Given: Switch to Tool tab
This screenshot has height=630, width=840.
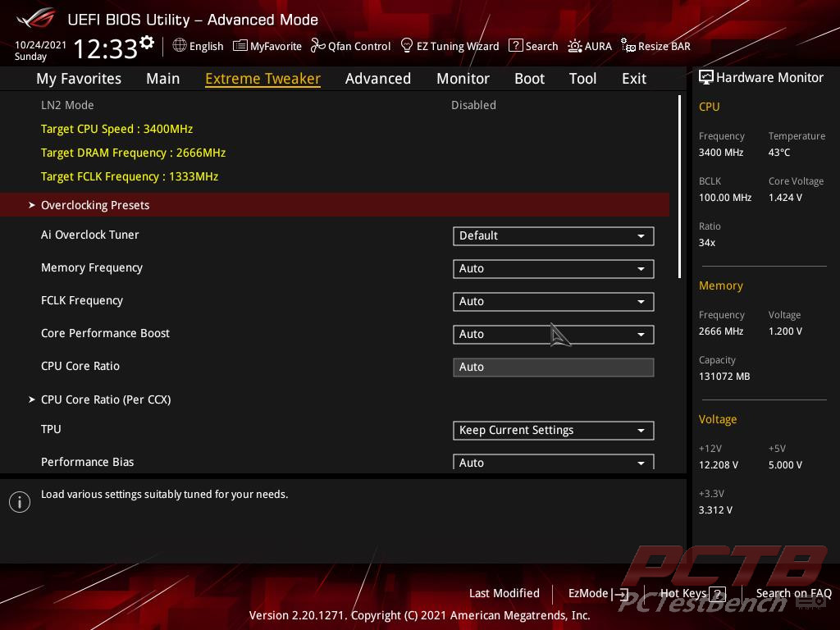Looking at the screenshot, I should pos(582,79).
